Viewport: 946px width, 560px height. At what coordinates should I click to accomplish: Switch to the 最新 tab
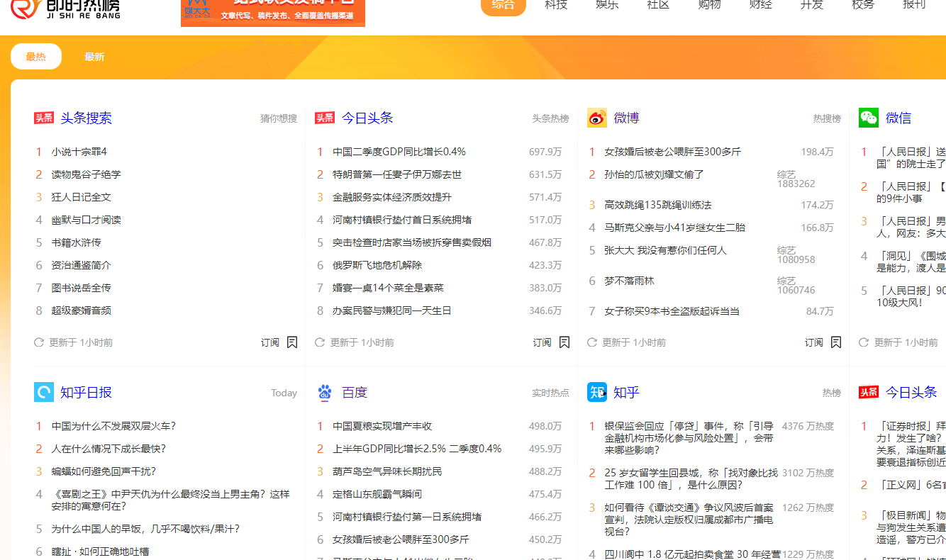pyautogui.click(x=94, y=57)
